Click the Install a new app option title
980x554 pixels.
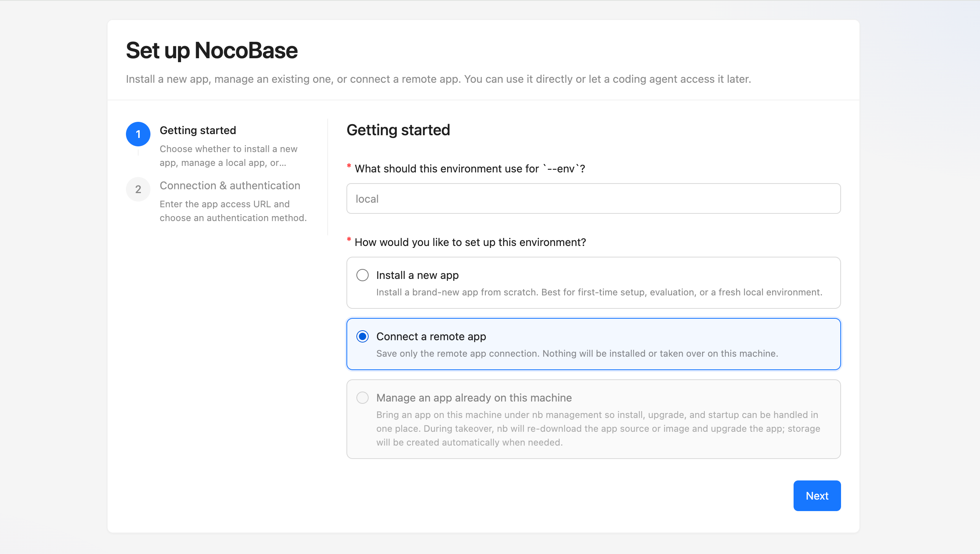coord(417,275)
